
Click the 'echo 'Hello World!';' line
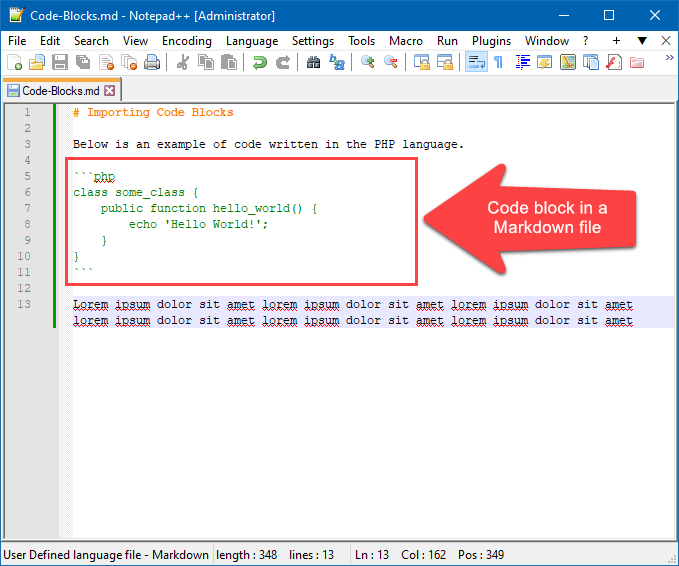[x=198, y=224]
